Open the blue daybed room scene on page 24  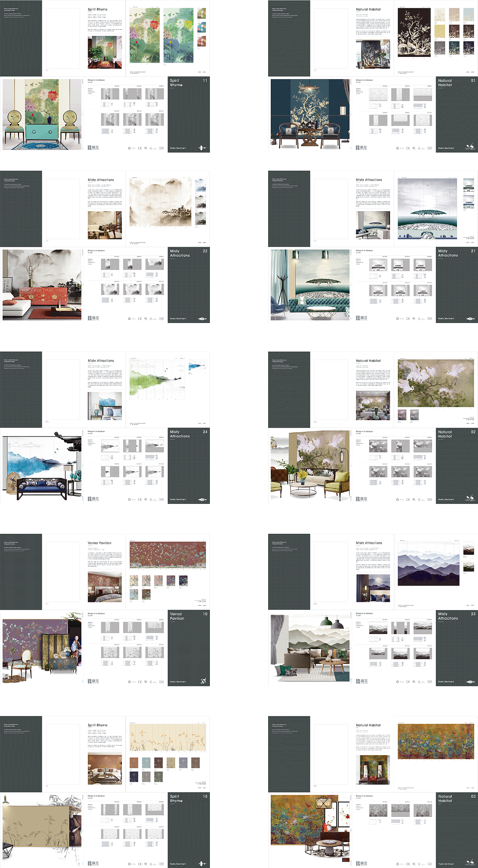42,466
